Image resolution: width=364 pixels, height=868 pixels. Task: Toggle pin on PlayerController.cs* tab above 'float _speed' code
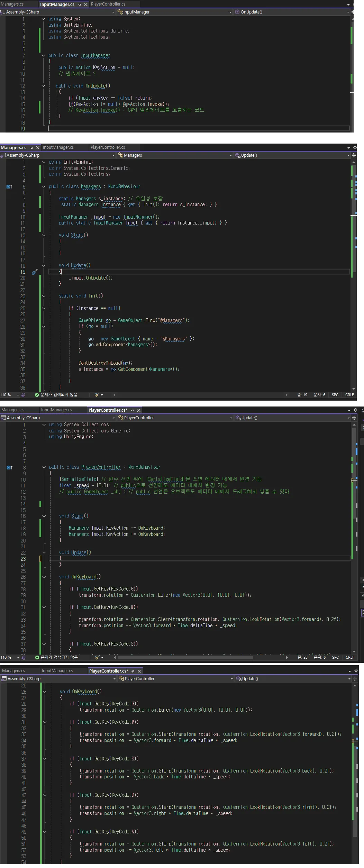tap(132, 410)
